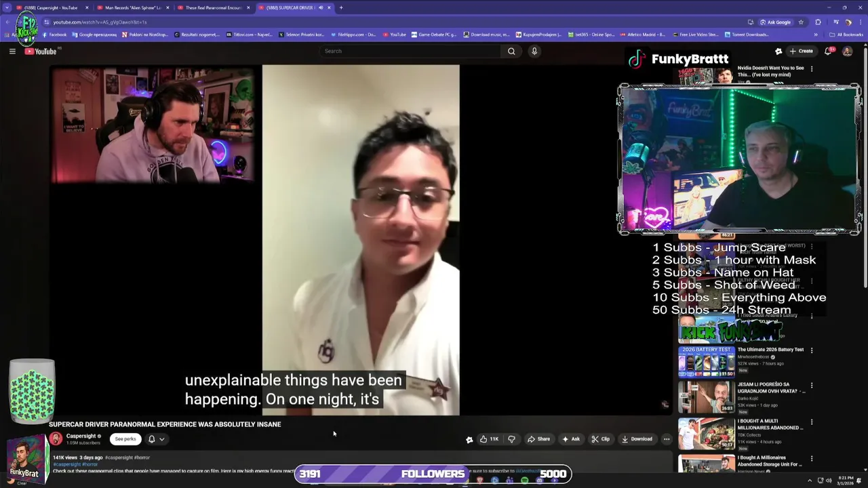Image resolution: width=868 pixels, height=488 pixels.
Task: Open the Caspersight channel name link
Action: point(81,436)
